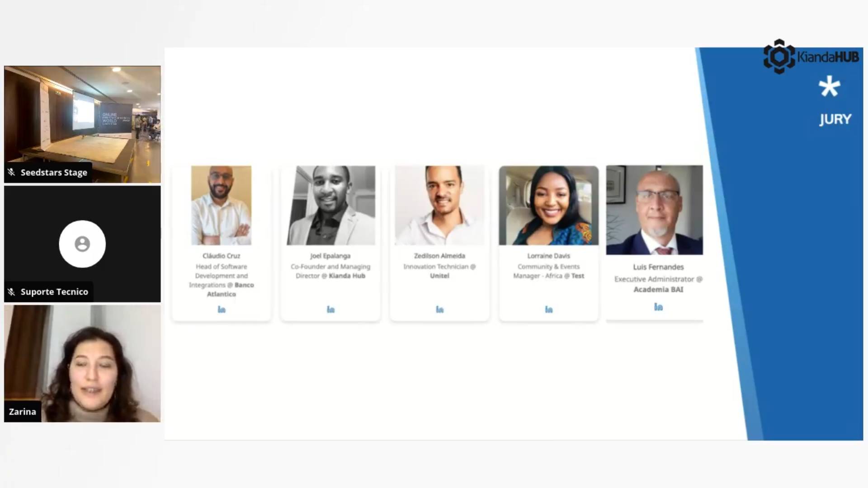Click Zedilson Almeida's jury photo
Screen dimensions: 868x488
point(439,206)
